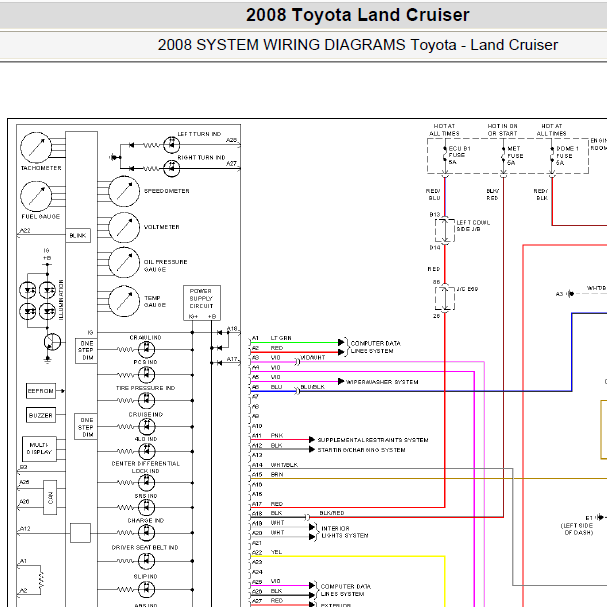
Task: Click the LEFT COWL SIDE J/B label
Action: coord(473,226)
